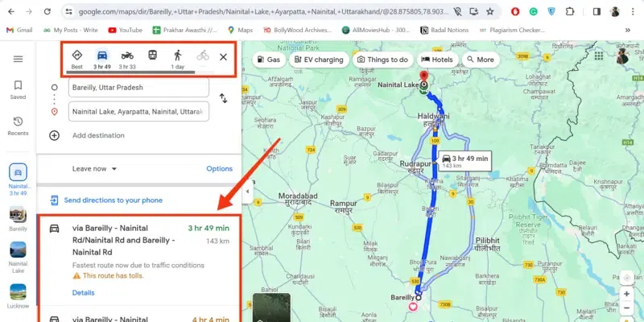This screenshot has height=322, width=644.
Task: Go back in browser history
Action: coord(11,12)
